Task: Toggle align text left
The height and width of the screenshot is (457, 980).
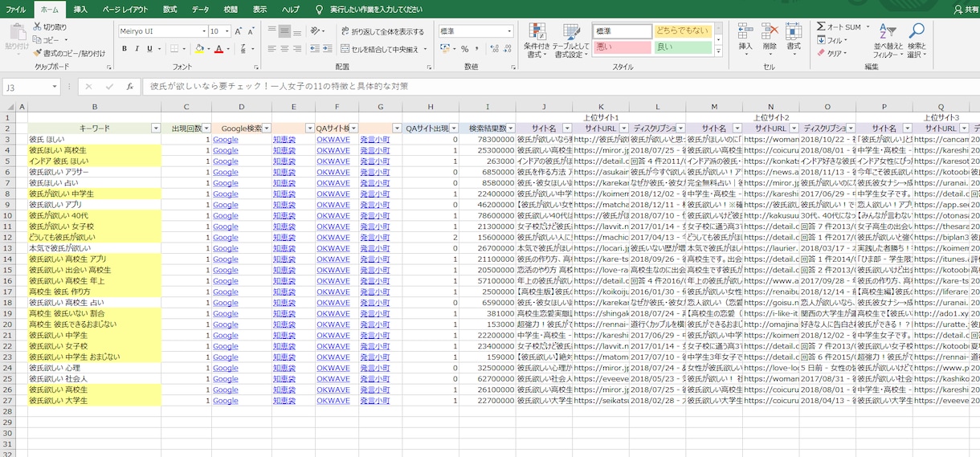Action: pos(272,49)
